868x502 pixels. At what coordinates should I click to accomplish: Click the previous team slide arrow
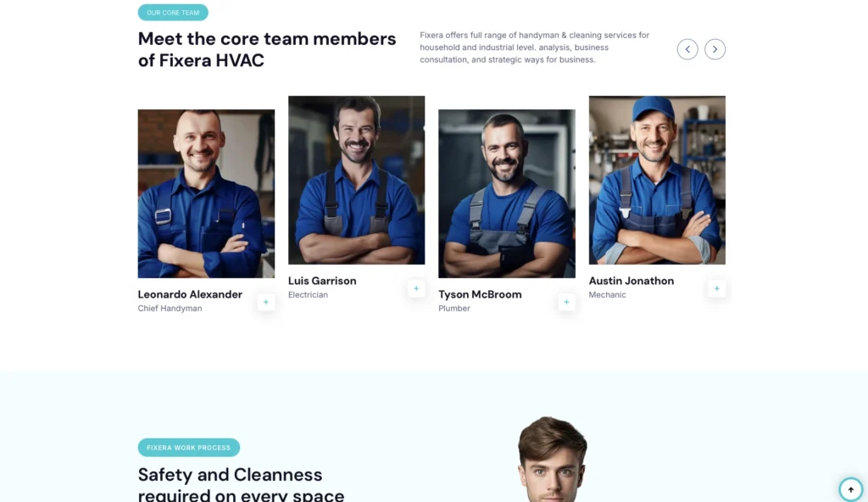coord(687,49)
